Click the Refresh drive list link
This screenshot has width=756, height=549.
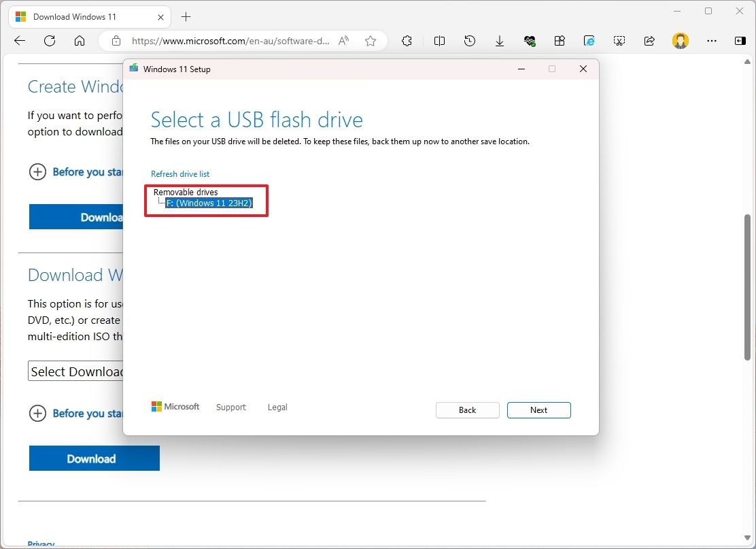click(x=179, y=173)
